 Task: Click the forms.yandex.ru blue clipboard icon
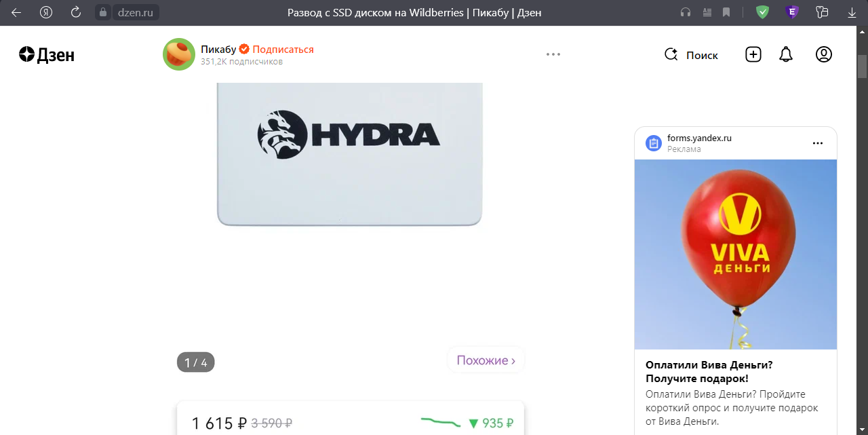point(654,143)
